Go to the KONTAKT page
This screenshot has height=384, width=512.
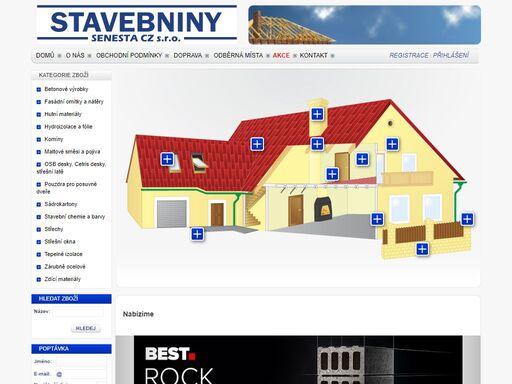pyautogui.click(x=313, y=55)
